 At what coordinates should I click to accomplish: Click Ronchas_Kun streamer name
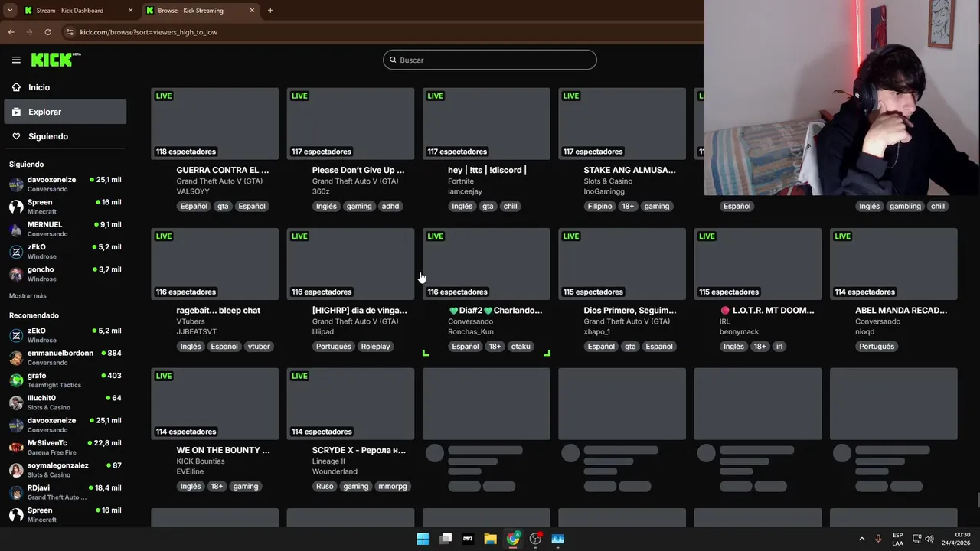click(471, 331)
